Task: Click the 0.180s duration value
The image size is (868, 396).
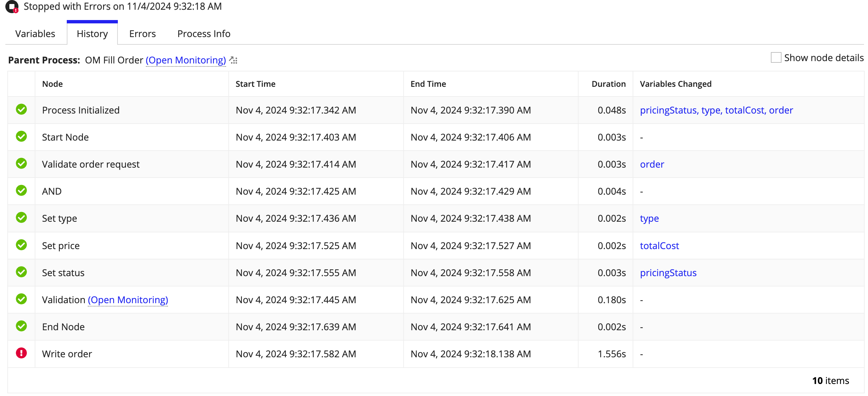Action: (x=612, y=300)
